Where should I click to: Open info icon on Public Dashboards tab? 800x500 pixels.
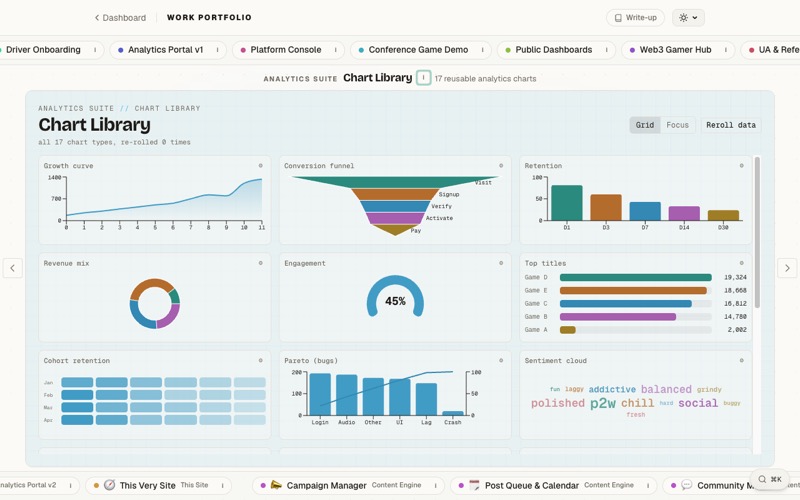click(x=607, y=50)
